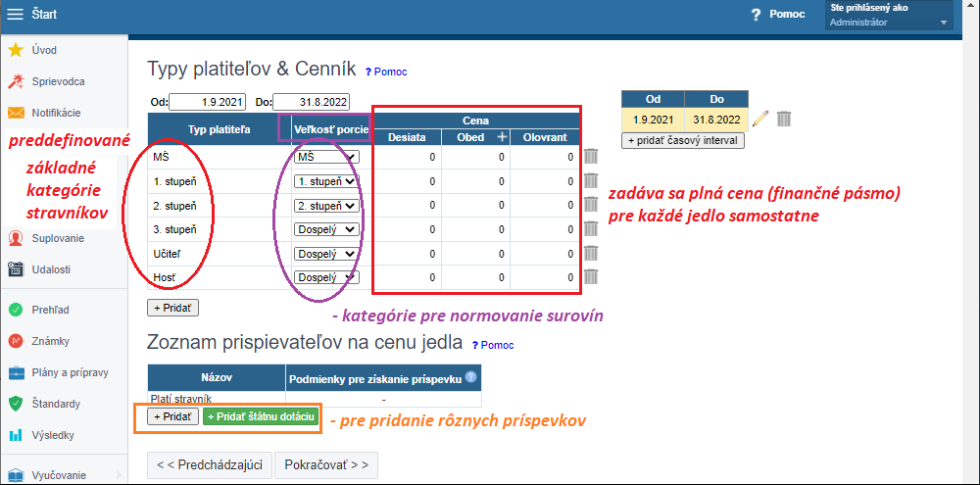The width and height of the screenshot is (980, 485).
Task: Go back with Predchádzajúci button
Action: pyautogui.click(x=210, y=465)
